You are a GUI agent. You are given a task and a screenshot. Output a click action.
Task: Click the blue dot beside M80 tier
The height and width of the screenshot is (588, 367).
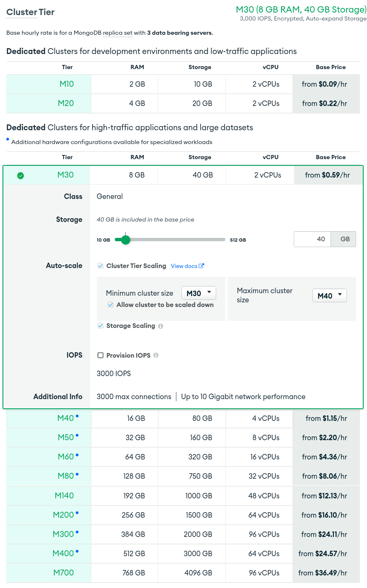77,474
